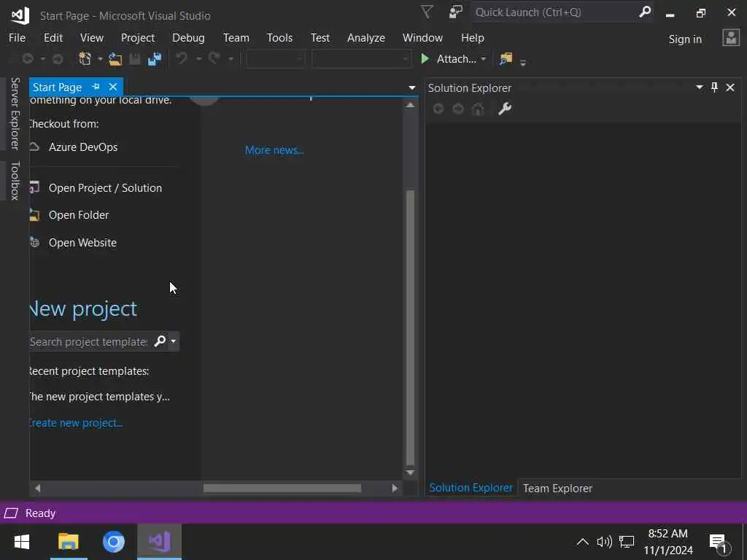Click the account picture icon

click(x=731, y=38)
